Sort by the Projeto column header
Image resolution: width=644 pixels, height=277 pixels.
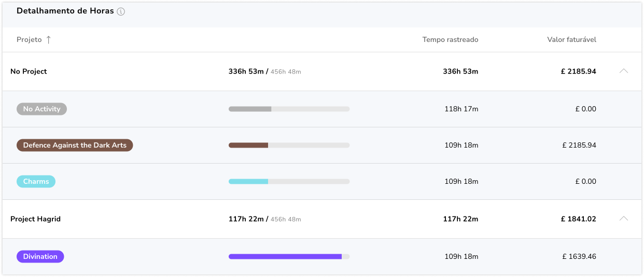tap(29, 40)
